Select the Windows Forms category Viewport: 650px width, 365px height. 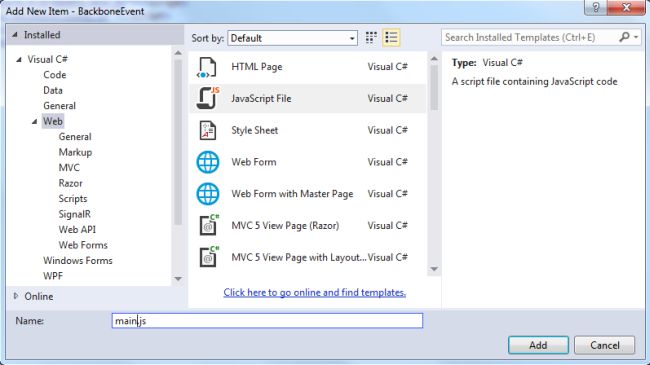pos(78,260)
